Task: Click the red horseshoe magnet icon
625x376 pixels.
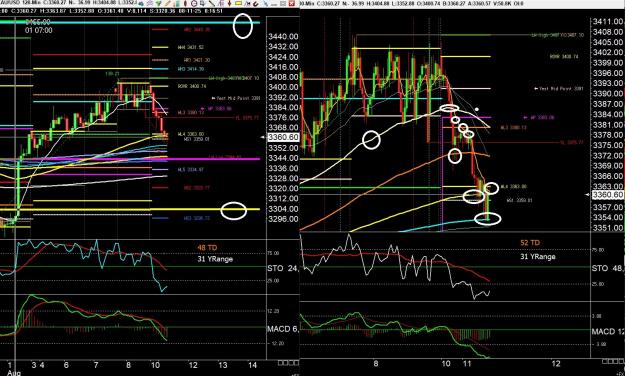Action: click(x=256, y=4)
